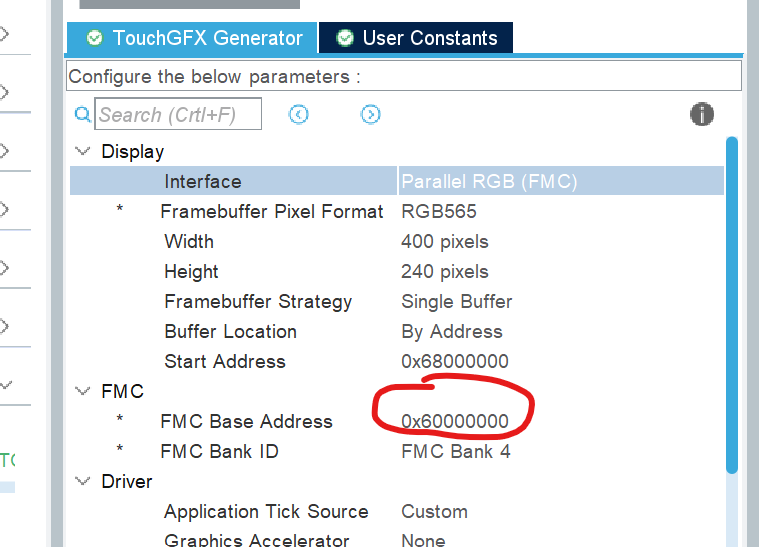Select the Buffer Location label
This screenshot has height=547, width=781.
click(x=231, y=332)
